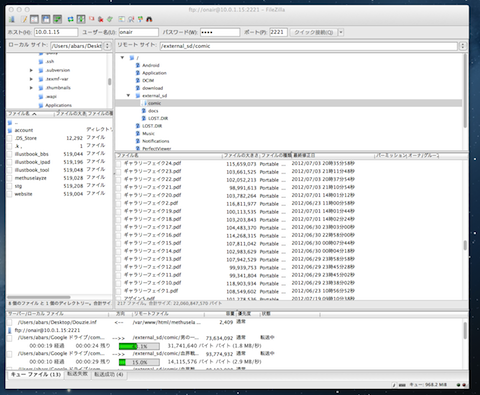Screen dimensions: 480x395
Task: Toggle processing of the transfer queue icon
Action: point(81,19)
